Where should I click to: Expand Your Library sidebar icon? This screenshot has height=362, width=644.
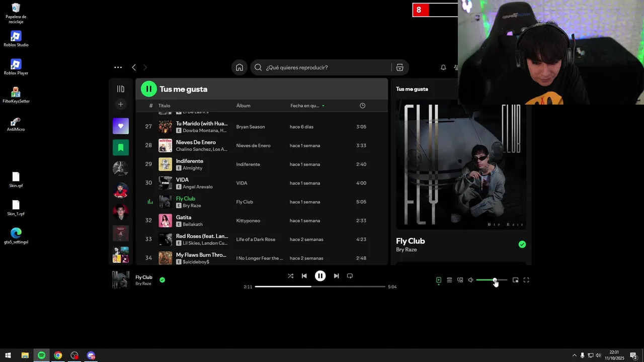[121, 89]
